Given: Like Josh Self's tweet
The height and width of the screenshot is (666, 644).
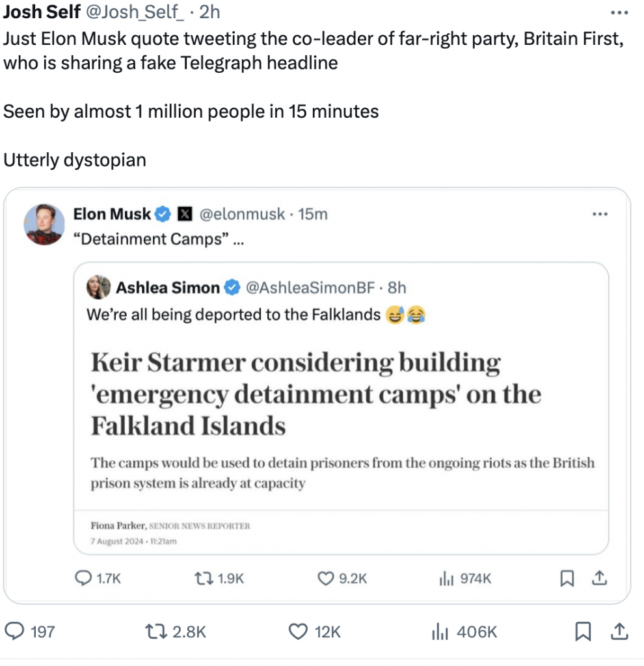Looking at the screenshot, I should pyautogui.click(x=297, y=631).
